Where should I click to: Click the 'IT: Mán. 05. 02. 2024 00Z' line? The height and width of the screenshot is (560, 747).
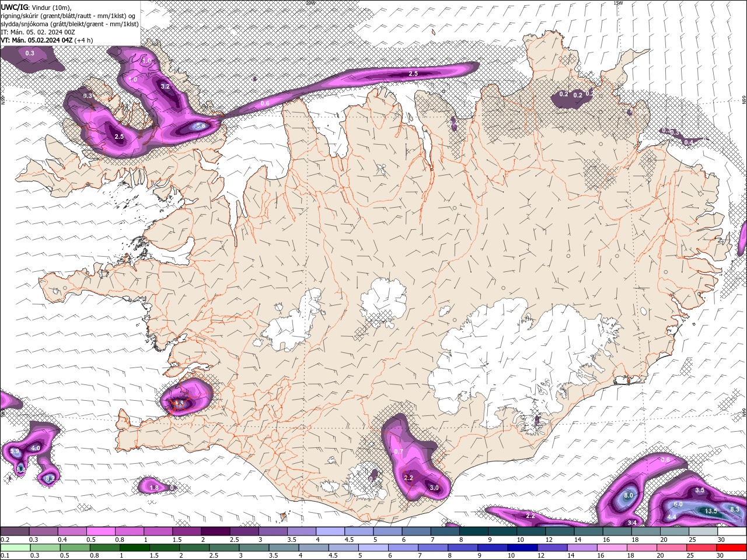38,32
